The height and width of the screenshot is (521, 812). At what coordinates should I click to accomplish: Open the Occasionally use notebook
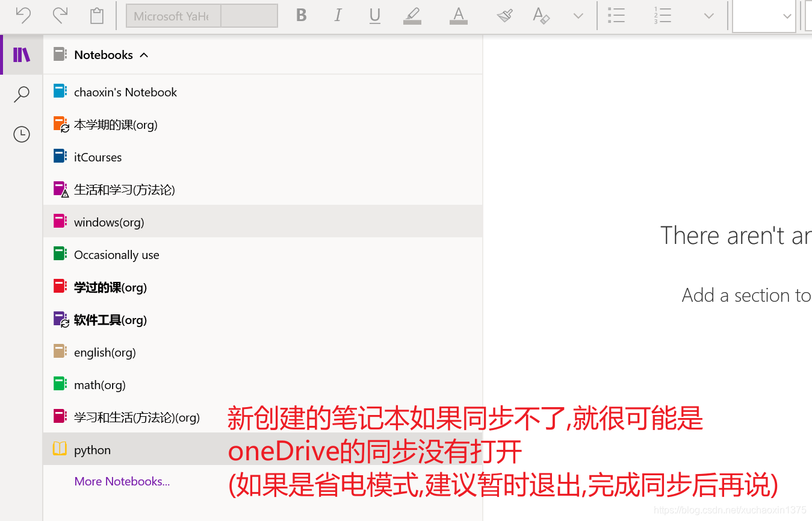pyautogui.click(x=263, y=255)
